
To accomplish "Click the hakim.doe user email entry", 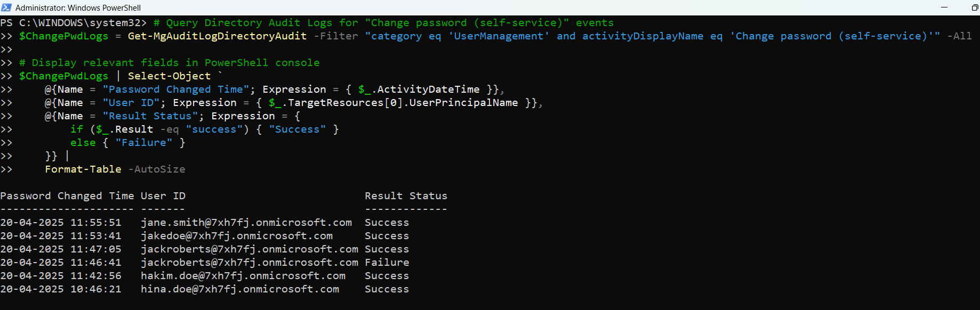I will (243, 276).
